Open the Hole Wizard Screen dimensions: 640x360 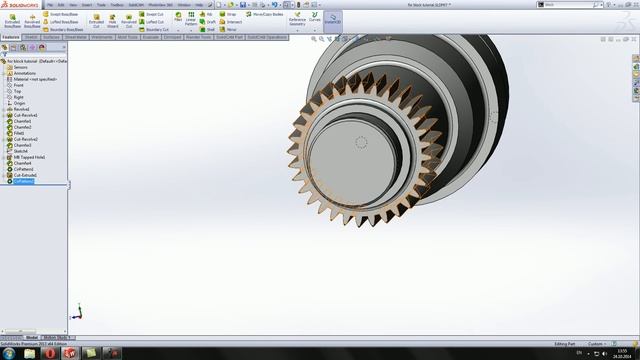click(x=112, y=21)
